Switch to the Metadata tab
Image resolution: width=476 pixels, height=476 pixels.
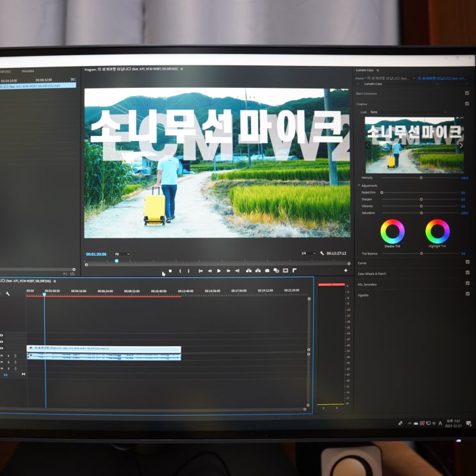point(28,71)
